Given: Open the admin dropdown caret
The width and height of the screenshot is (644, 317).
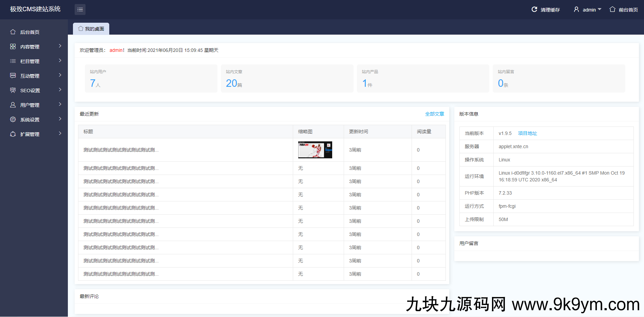Looking at the screenshot, I should point(600,9).
